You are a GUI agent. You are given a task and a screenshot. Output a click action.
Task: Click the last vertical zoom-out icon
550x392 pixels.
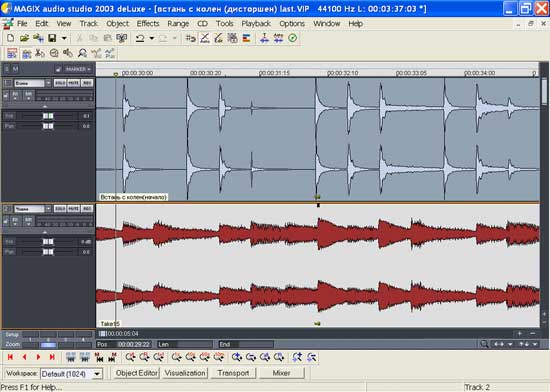pyautogui.click(x=311, y=357)
